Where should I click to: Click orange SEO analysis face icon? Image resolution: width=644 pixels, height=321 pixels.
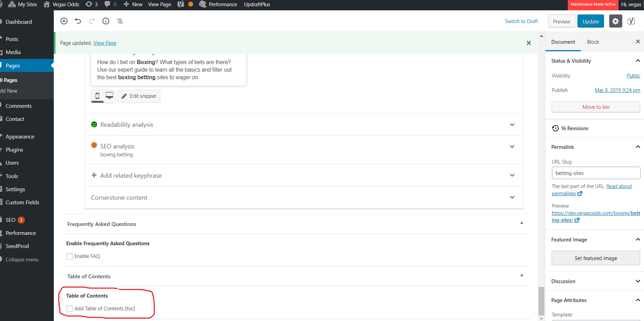(94, 145)
